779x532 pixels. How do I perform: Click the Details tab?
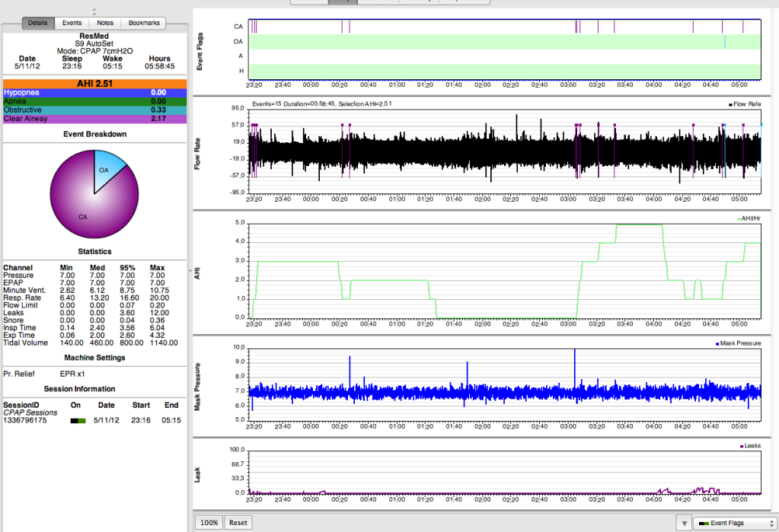(37, 23)
